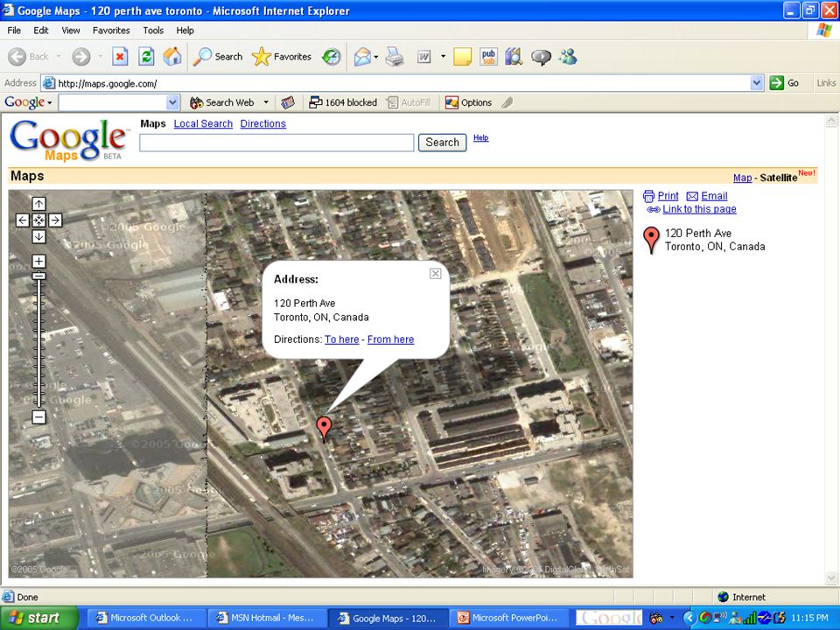Viewport: 840px width, 630px height.
Task: Open the View menu
Action: click(x=70, y=31)
